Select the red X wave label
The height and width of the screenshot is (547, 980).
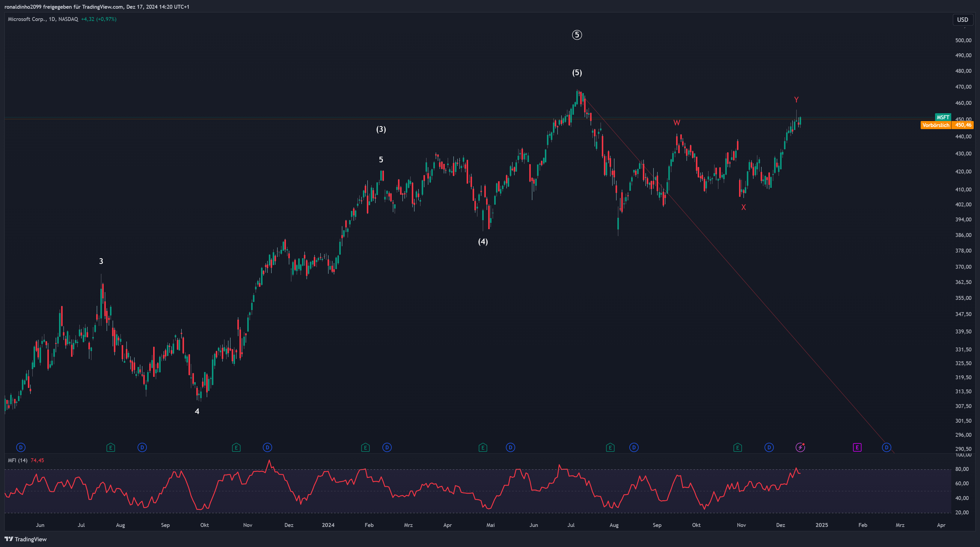point(743,207)
